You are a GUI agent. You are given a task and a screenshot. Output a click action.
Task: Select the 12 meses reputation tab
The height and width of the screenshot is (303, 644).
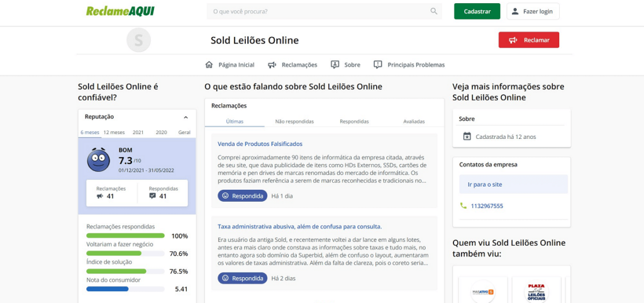click(x=114, y=133)
